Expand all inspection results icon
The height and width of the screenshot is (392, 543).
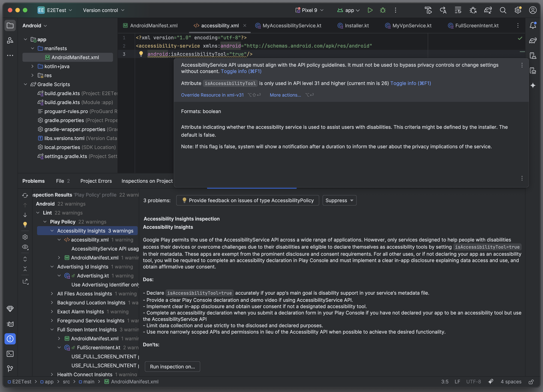click(25, 259)
